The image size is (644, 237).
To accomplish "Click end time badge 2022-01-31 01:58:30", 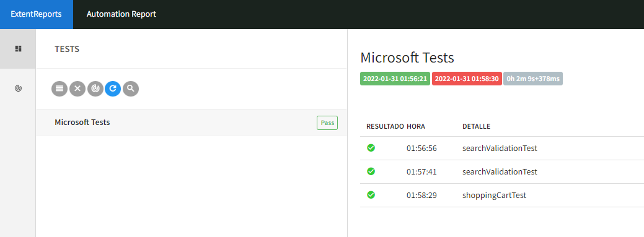I will pyautogui.click(x=467, y=79).
